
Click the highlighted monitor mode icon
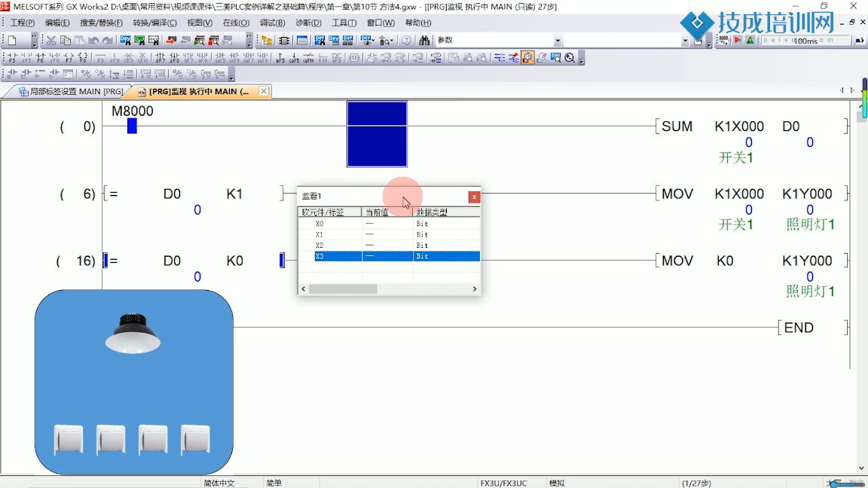click(x=527, y=58)
